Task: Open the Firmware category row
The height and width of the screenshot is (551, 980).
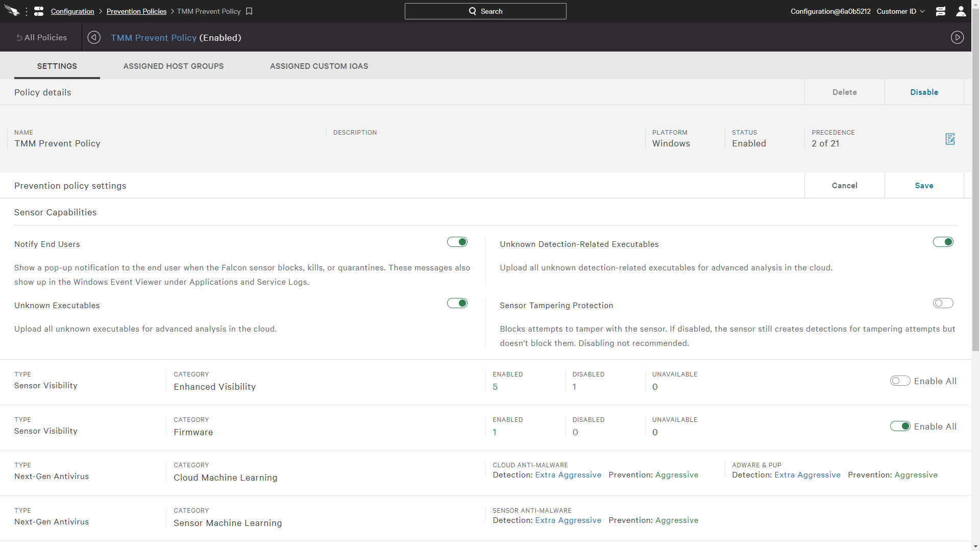Action: 485,428
